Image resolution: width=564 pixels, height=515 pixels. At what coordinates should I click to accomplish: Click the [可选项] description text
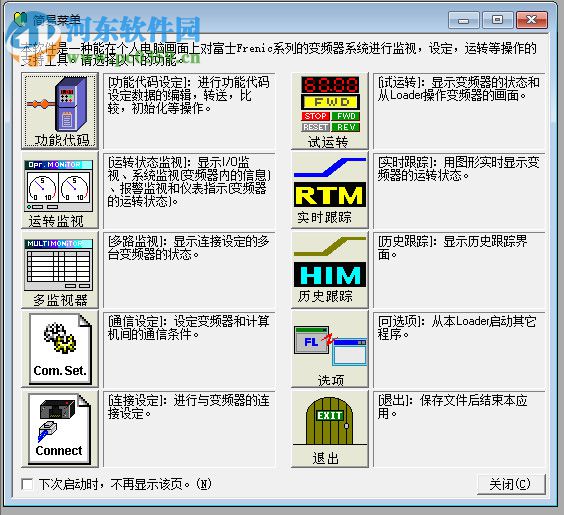click(457, 328)
